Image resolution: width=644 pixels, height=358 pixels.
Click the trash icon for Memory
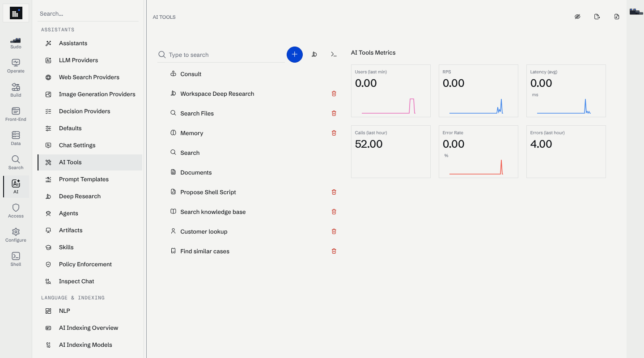[334, 133]
